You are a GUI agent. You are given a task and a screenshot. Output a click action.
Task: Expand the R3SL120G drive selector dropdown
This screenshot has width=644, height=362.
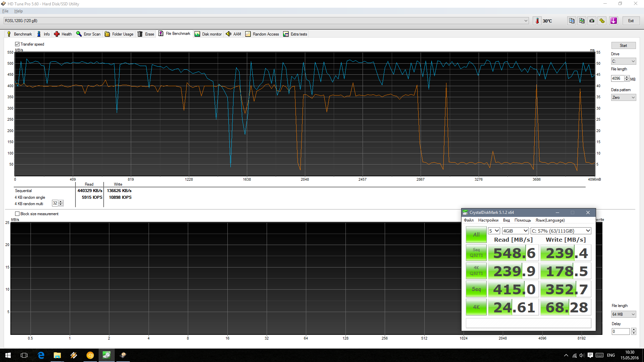point(526,21)
